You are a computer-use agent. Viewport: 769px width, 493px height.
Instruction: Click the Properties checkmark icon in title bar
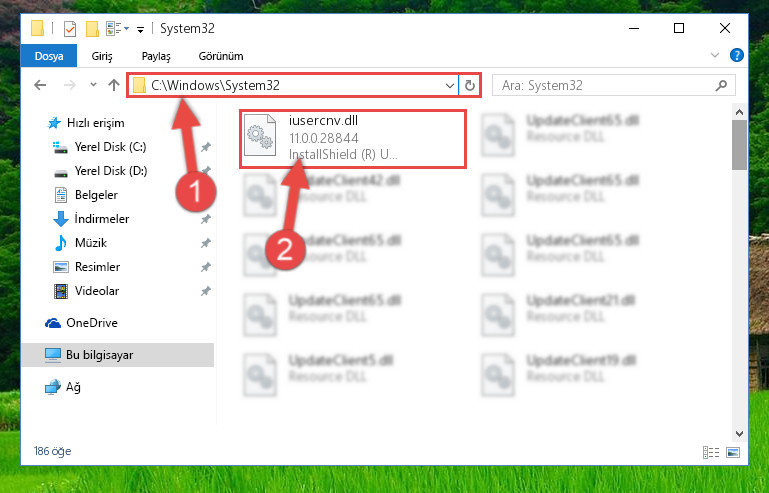click(x=70, y=29)
